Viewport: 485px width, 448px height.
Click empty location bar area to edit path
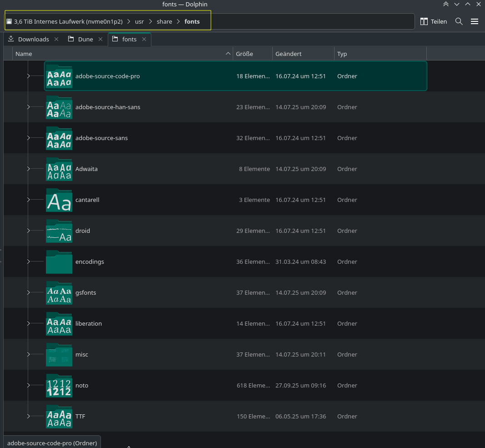[309, 21]
